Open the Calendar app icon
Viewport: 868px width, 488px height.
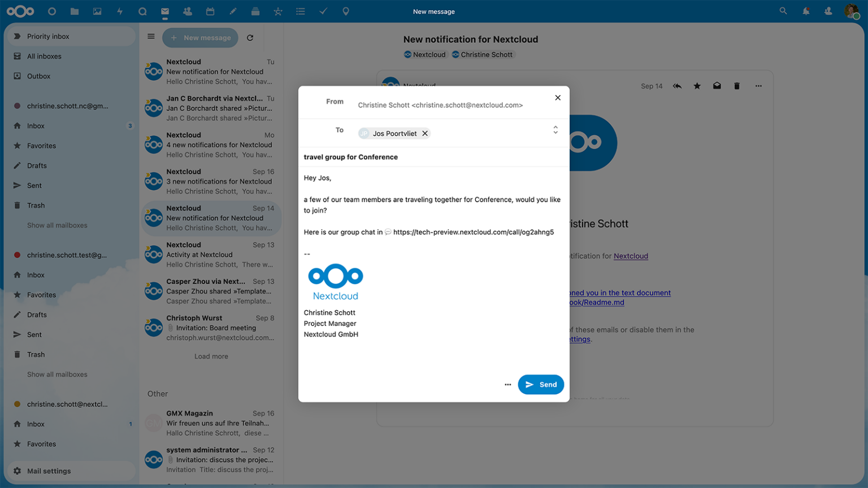coord(210,11)
